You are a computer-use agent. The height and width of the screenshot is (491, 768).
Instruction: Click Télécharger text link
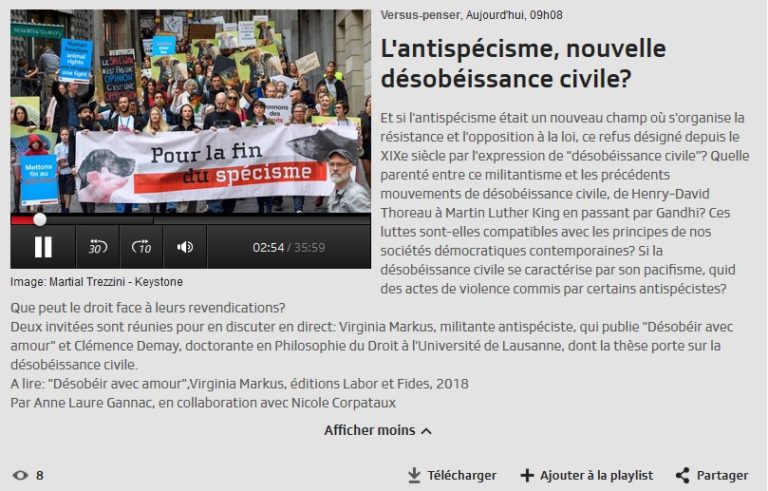(x=461, y=475)
